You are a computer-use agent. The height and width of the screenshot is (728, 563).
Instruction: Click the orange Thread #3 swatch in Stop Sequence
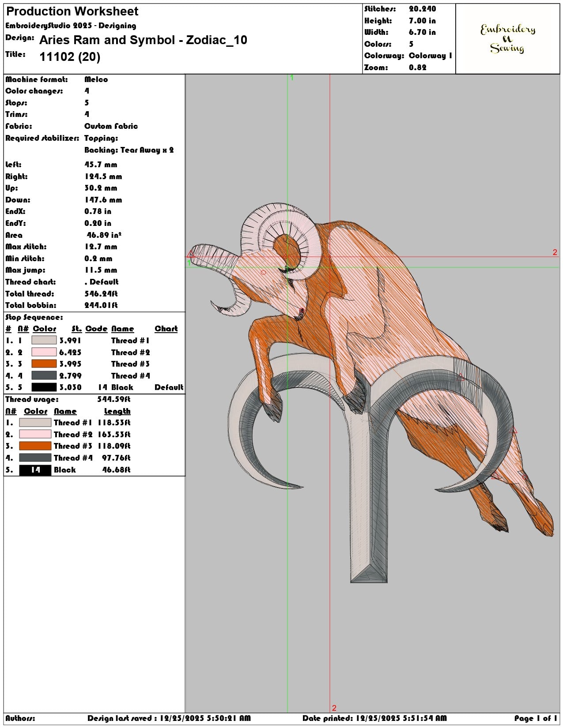pyautogui.click(x=44, y=364)
